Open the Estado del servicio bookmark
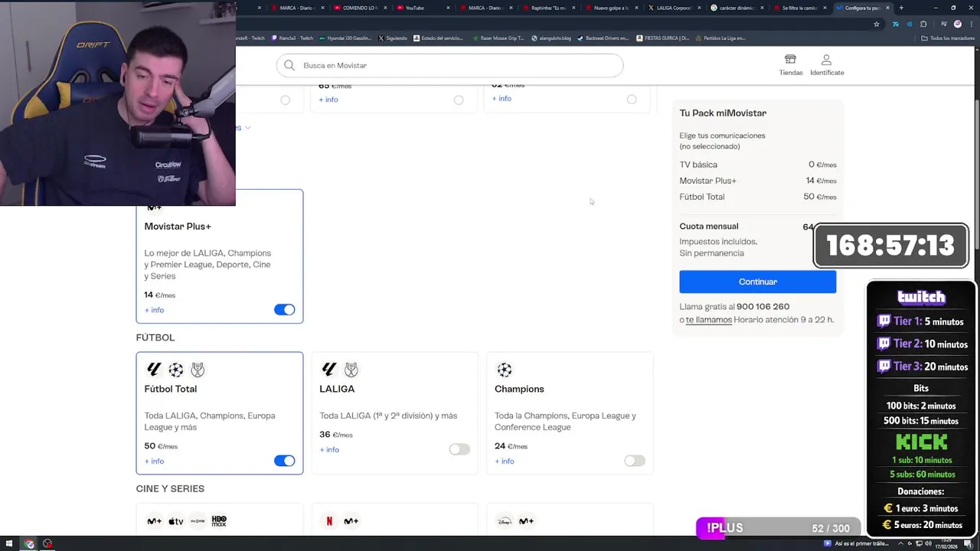This screenshot has height=551, width=980. [439, 37]
